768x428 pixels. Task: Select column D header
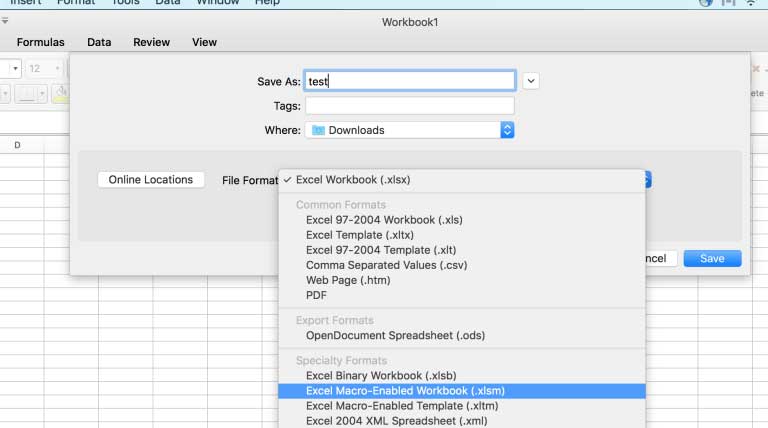point(17,145)
